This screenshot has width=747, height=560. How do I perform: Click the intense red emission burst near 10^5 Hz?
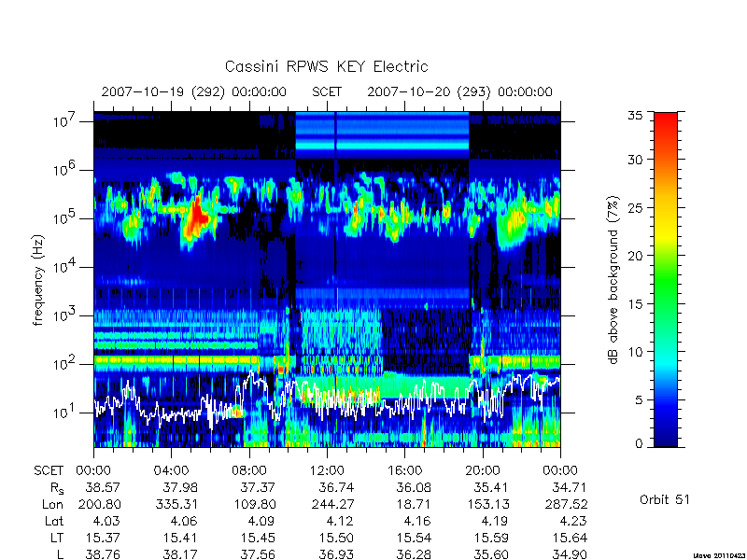click(x=196, y=218)
